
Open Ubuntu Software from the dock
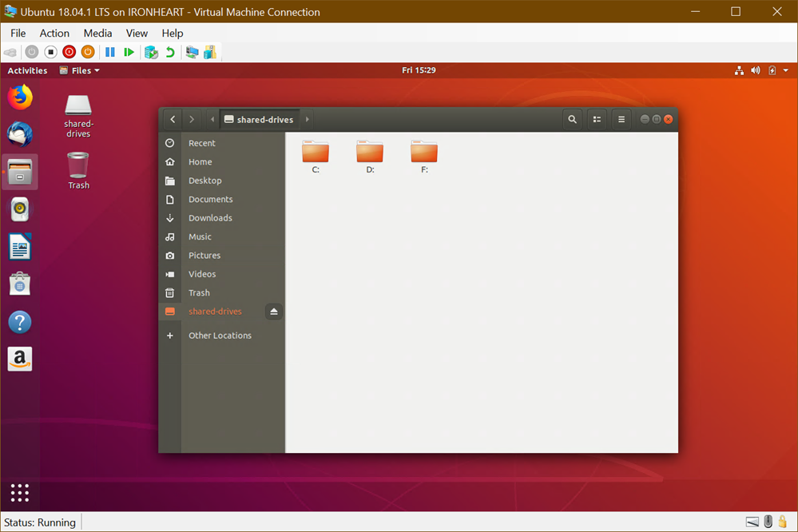tap(20, 284)
